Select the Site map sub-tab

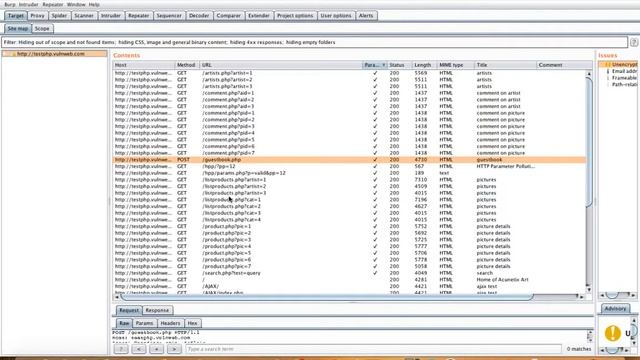[18, 29]
